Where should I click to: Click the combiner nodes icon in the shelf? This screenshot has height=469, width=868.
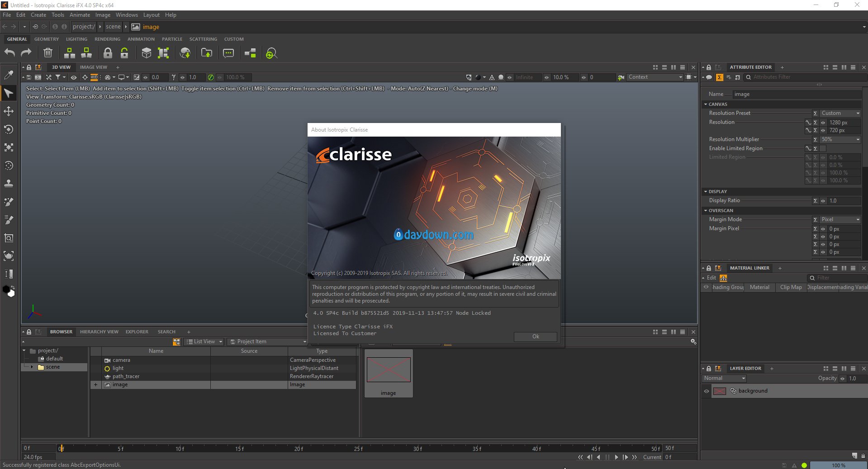tap(250, 53)
